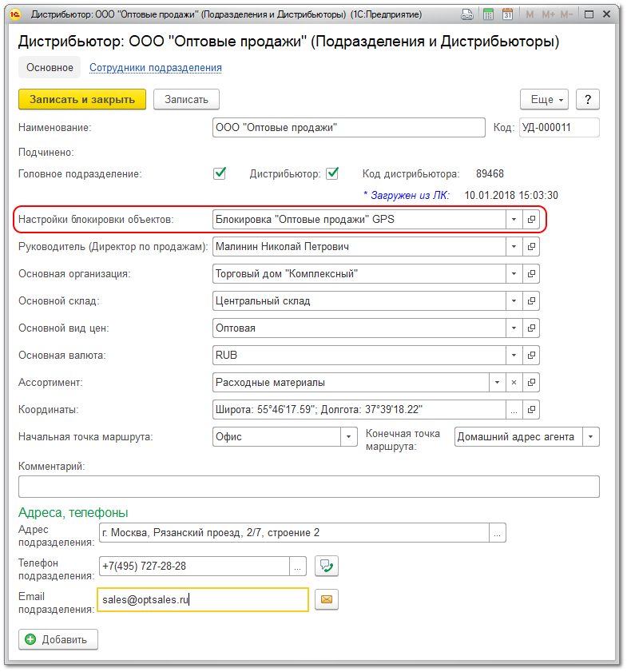Expand the Основной склад dropdown

click(x=514, y=301)
